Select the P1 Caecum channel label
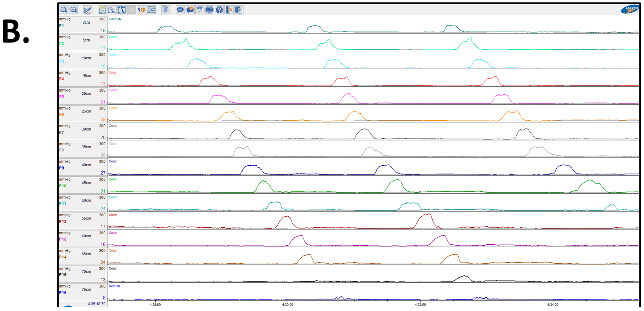 point(61,25)
